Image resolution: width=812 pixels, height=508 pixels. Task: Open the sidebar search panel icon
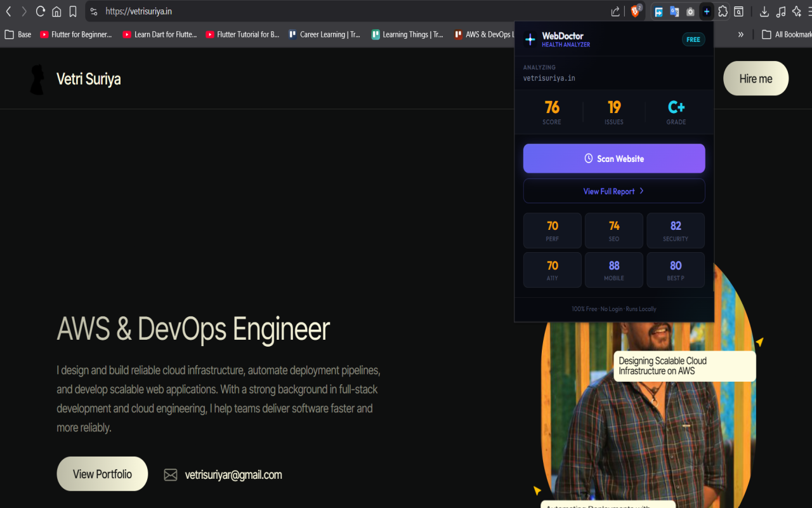[x=739, y=11]
